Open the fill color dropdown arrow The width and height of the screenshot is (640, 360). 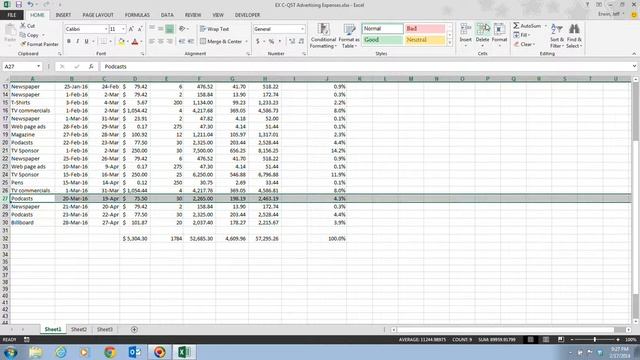[127, 41]
